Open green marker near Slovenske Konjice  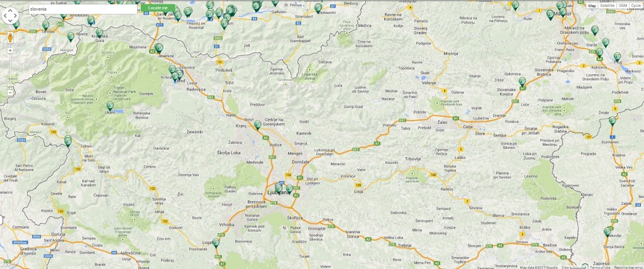tap(522, 82)
